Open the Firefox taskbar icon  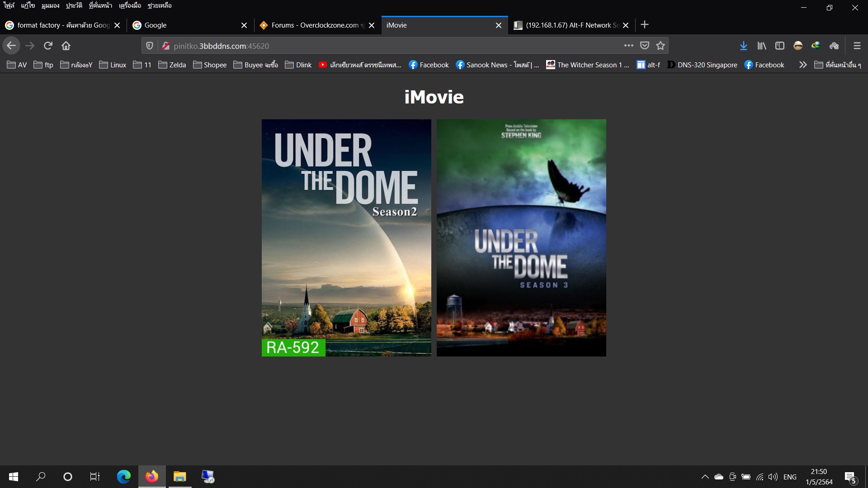point(152,477)
